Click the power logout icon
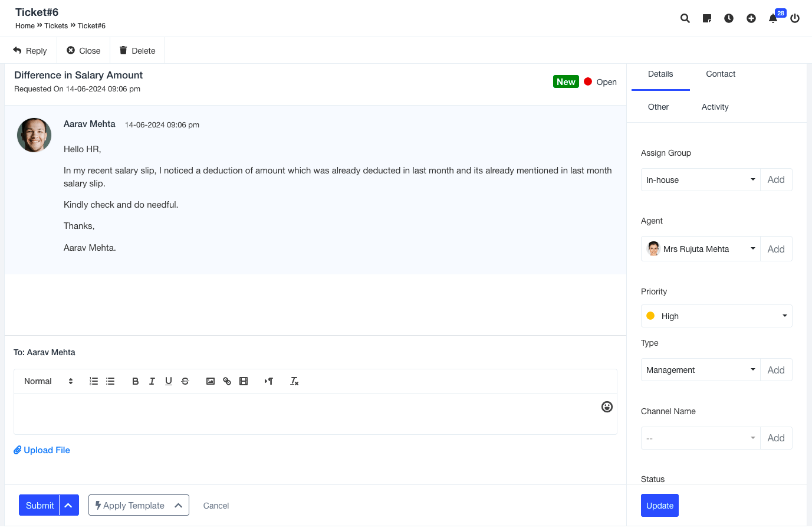 (x=795, y=18)
